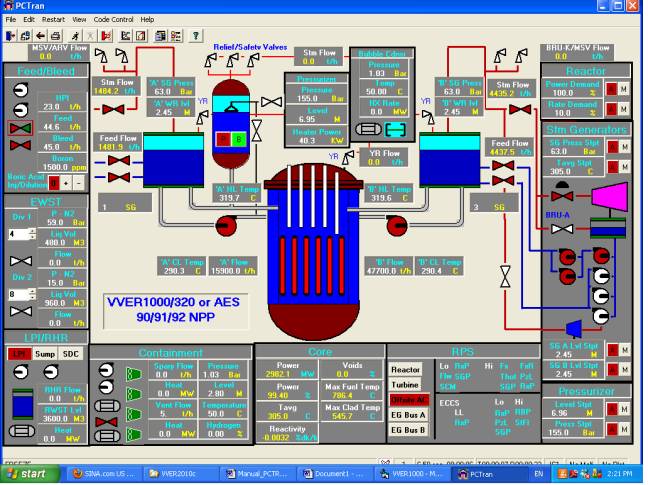Viewport: 648px width, 485px height.
Task: Click the colored-dots list toolbar icon
Action: pos(176,36)
